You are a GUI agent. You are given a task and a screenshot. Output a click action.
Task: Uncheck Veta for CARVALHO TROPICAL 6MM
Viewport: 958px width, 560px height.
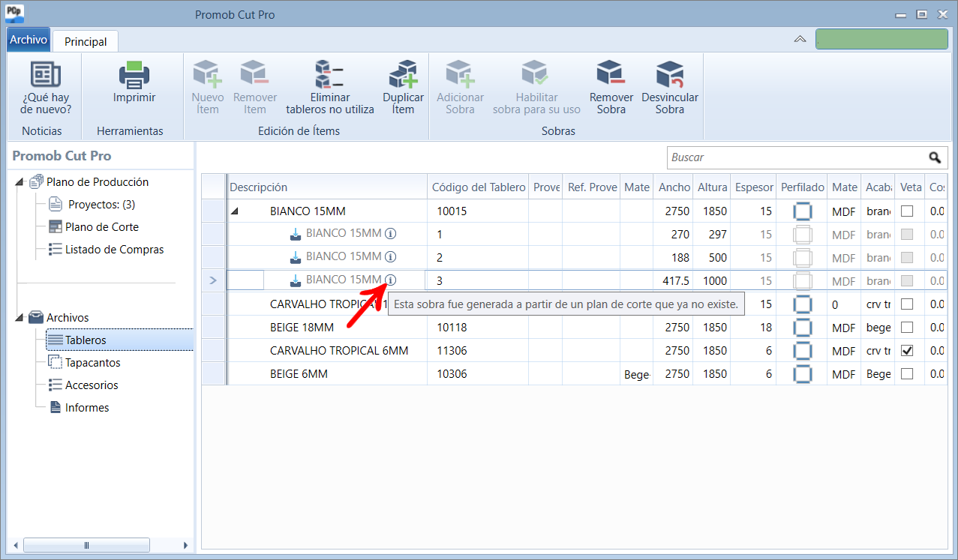(907, 350)
